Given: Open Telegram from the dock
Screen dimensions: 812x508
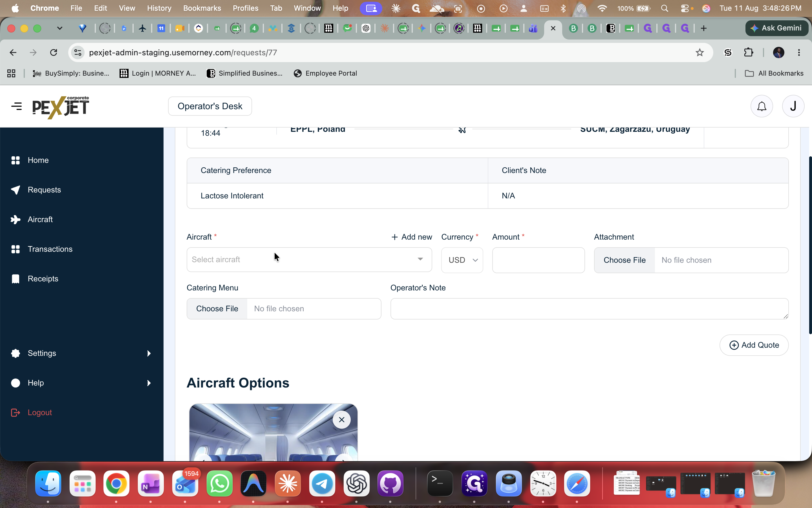Looking at the screenshot, I should [x=322, y=483].
